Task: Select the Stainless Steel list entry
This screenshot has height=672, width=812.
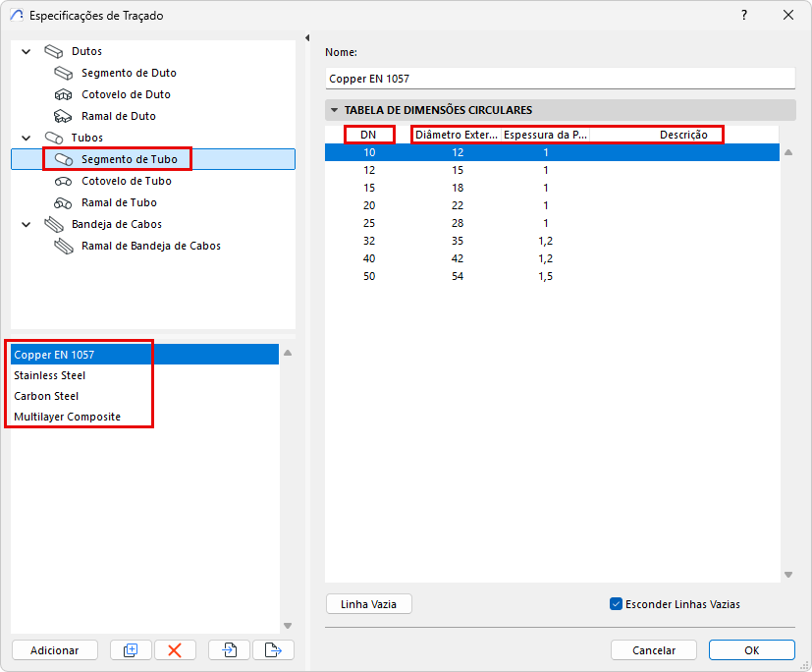Action: click(x=144, y=375)
